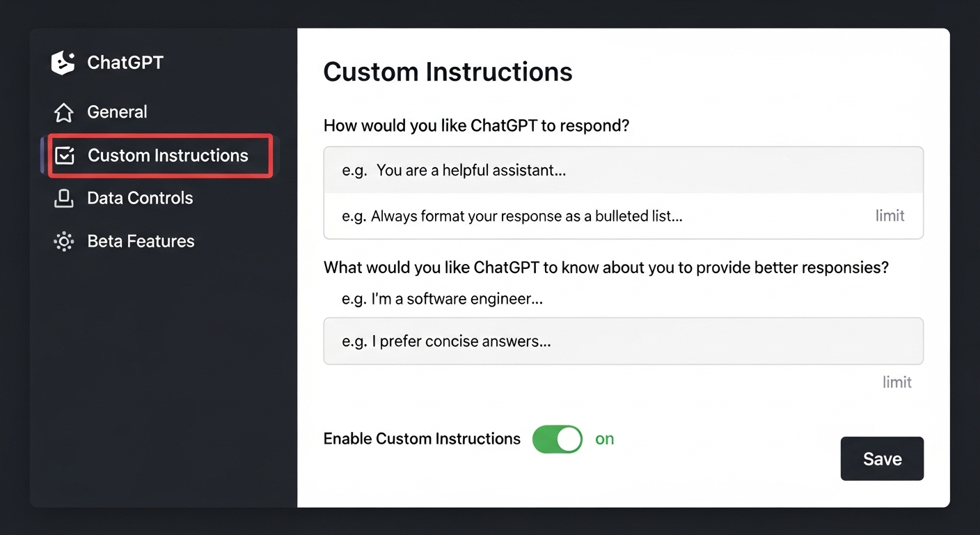Viewport: 980px width, 535px height.
Task: Disable the Enable Custom Instructions switch
Action: (557, 440)
